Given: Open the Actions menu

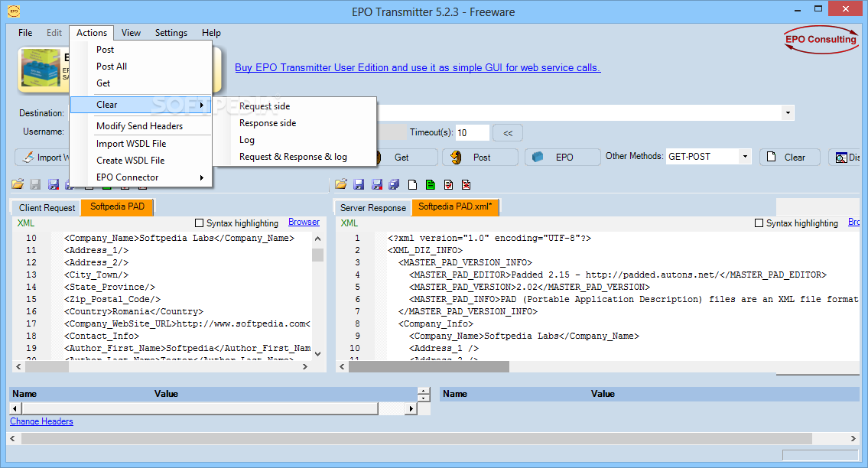Looking at the screenshot, I should tap(91, 33).
